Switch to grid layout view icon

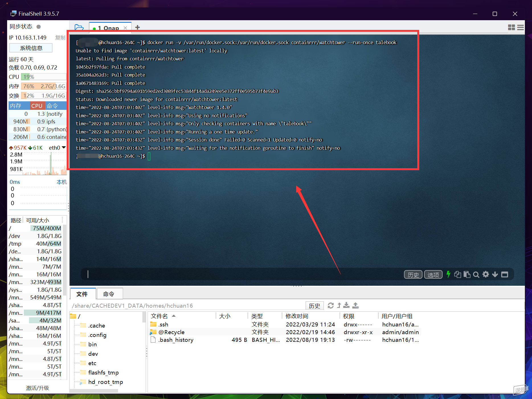pos(511,27)
